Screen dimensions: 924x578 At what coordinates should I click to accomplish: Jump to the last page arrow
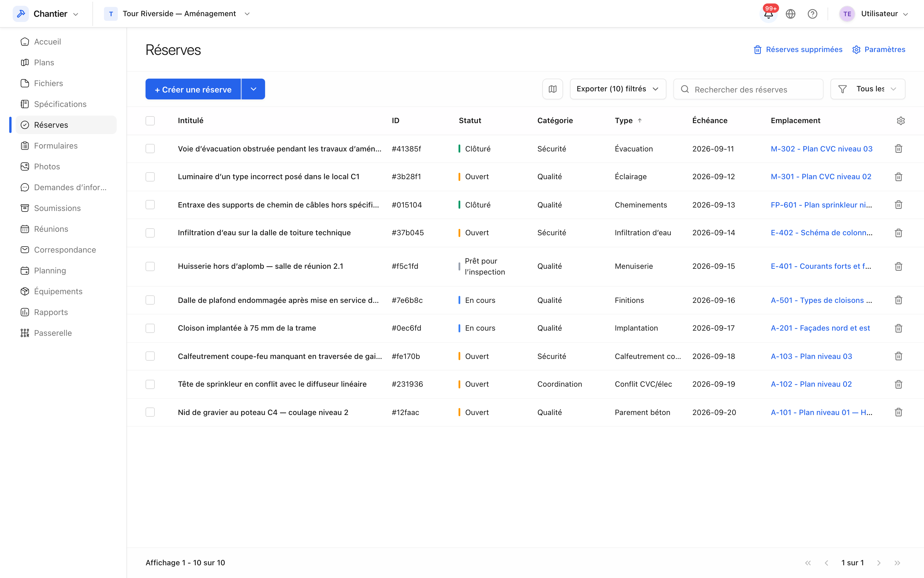click(x=897, y=563)
